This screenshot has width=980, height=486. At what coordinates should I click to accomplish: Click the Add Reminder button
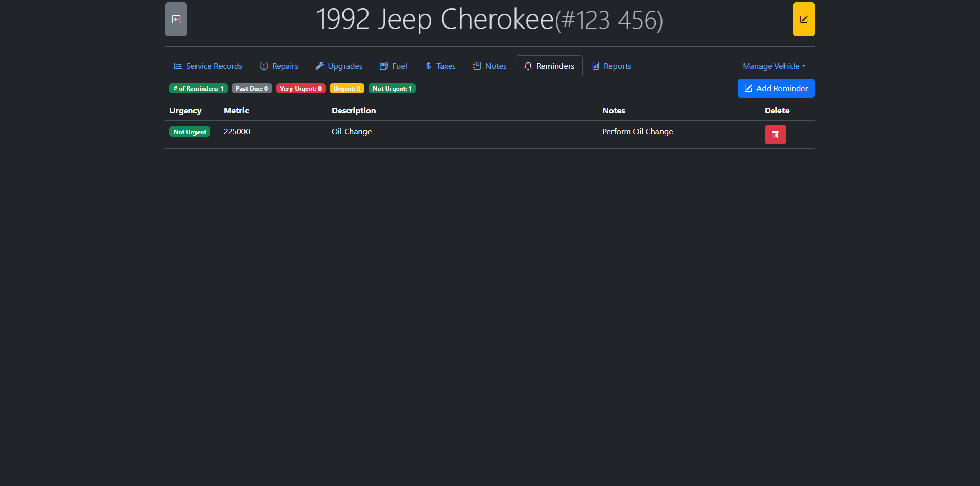(x=776, y=88)
